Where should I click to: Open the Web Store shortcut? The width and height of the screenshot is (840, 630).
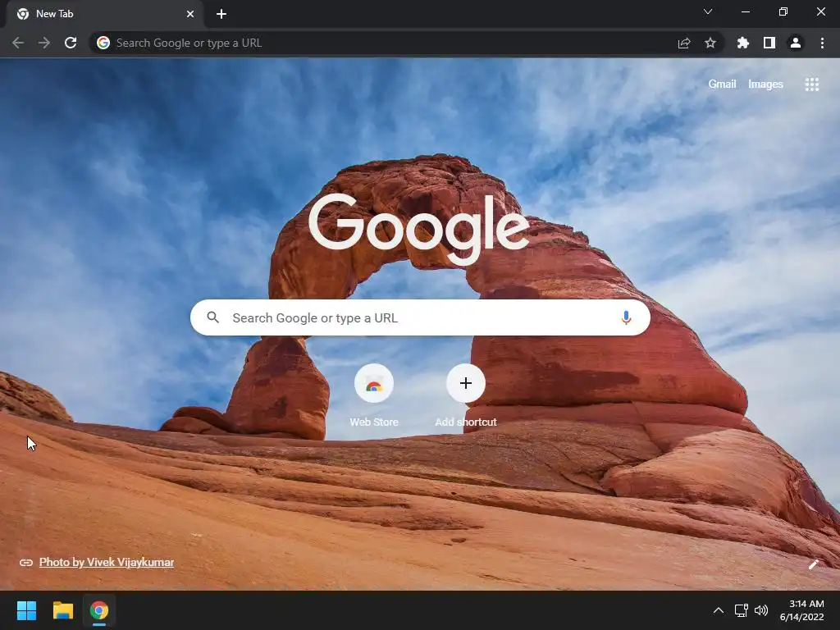click(x=374, y=396)
